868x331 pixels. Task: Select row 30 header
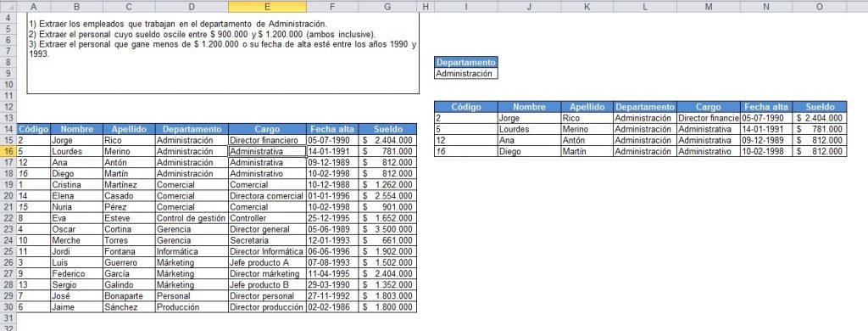click(x=8, y=306)
